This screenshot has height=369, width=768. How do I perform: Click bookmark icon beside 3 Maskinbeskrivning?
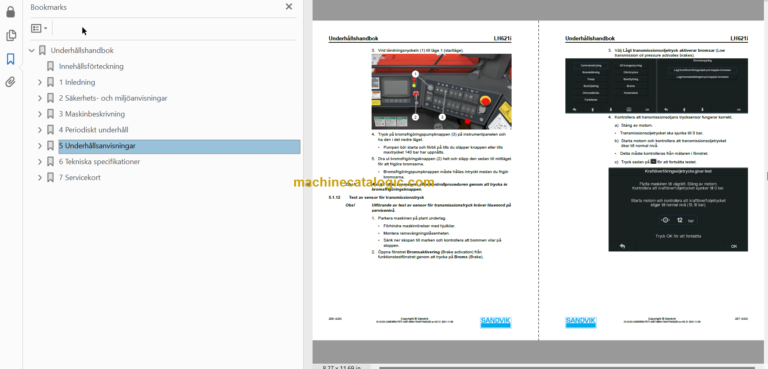click(50, 114)
